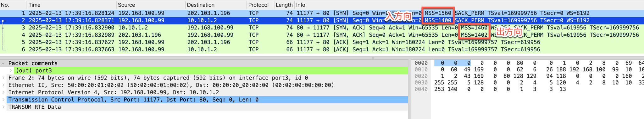Expand Transmission Control Protocol chevron
Viewport: 644px width, 119px height.
click(x=3, y=100)
